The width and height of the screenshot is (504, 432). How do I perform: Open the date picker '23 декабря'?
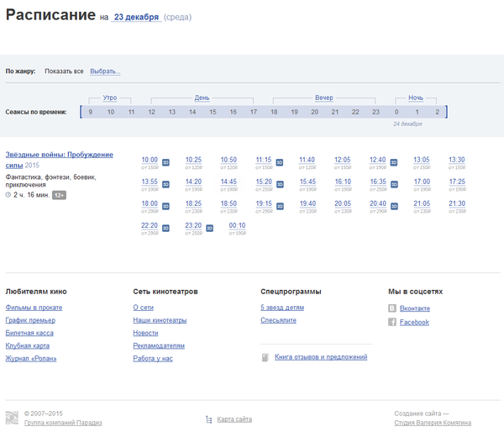136,17
